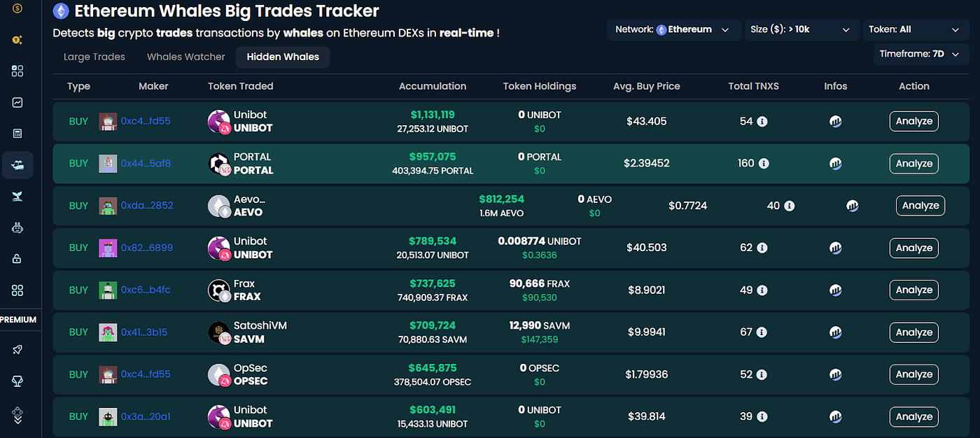Click the info icon beside 54 TNXS
The height and width of the screenshot is (438, 980).
(x=762, y=121)
